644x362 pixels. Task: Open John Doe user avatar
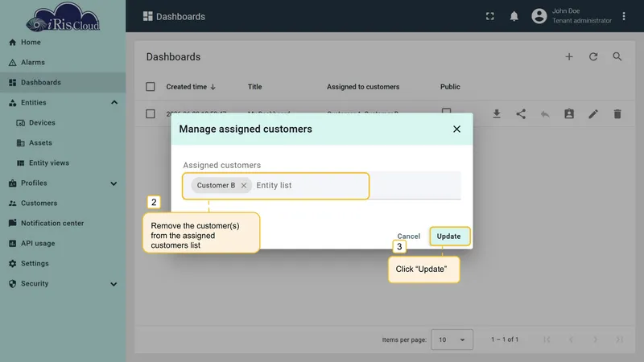pos(539,16)
